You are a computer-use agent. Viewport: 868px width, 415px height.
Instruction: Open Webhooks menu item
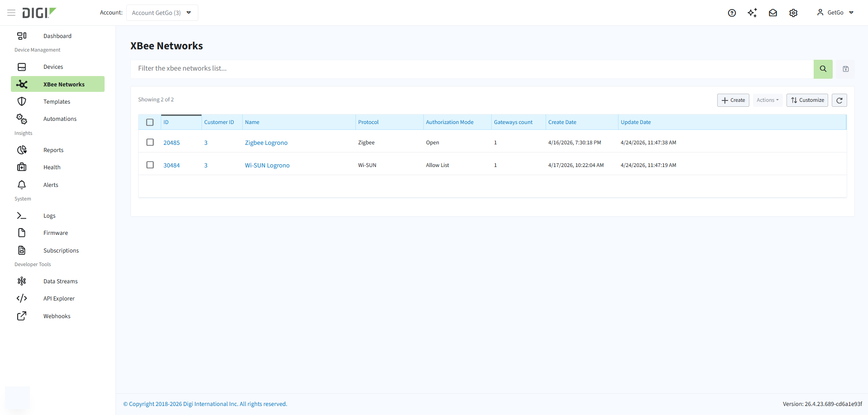[x=58, y=316]
